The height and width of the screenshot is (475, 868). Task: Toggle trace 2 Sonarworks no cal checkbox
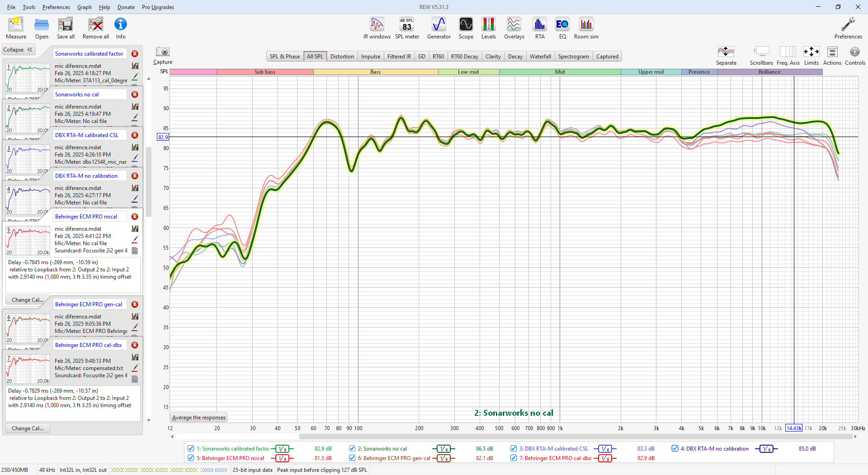click(x=352, y=448)
